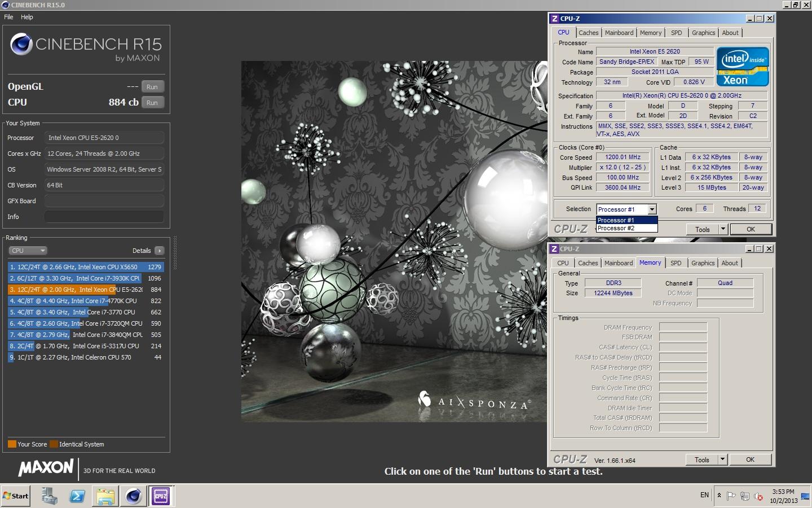Open the Help menu in Cinebench
Image resolution: width=812 pixels, height=508 pixels.
pos(27,17)
